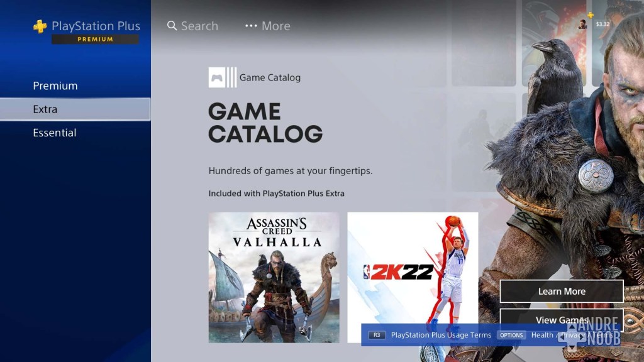This screenshot has height=362, width=644.
Task: Select the Extra tier in the sidebar
Action: (x=45, y=109)
